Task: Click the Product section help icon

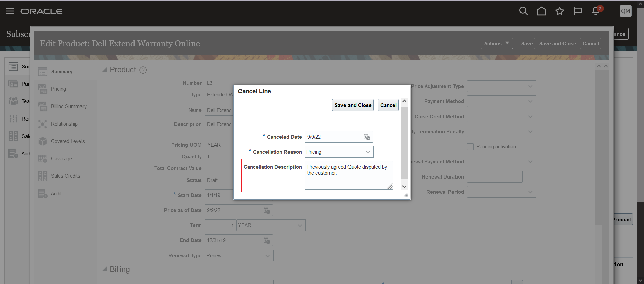Action: (x=143, y=70)
